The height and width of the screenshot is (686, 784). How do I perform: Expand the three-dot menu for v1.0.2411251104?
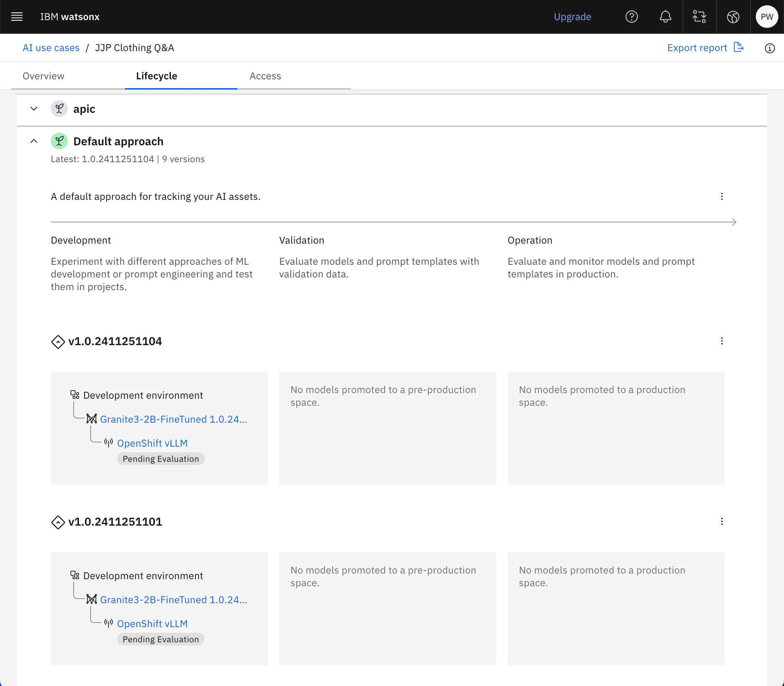pos(722,341)
